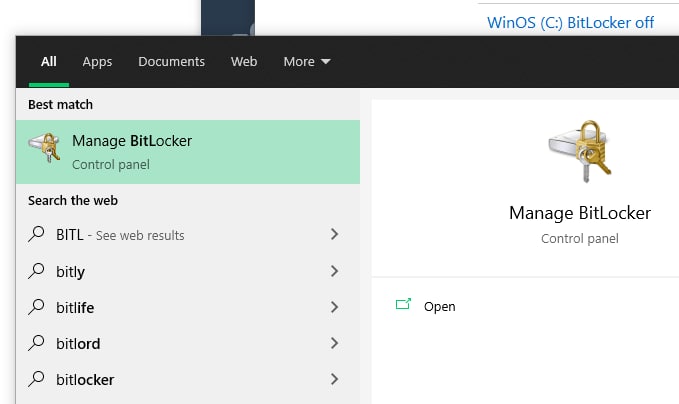Viewport: 679px width, 404px height.
Task: Open the Manage BitLocker best match result
Action: 188,152
